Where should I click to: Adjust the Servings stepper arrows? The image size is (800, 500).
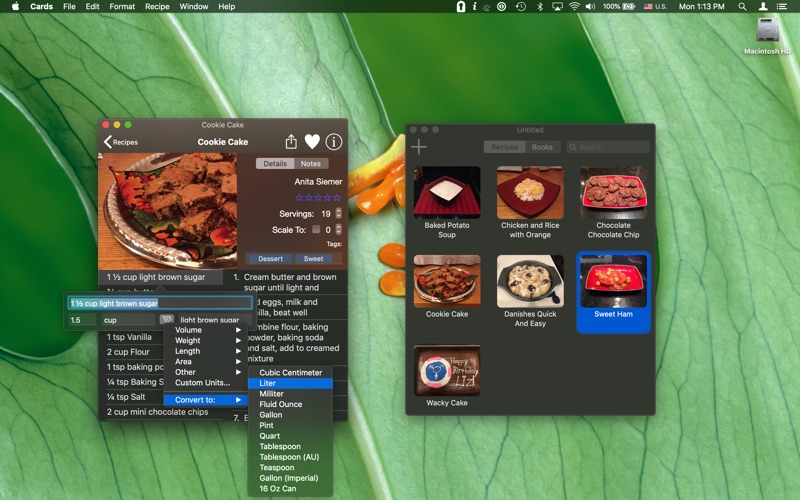click(x=339, y=214)
